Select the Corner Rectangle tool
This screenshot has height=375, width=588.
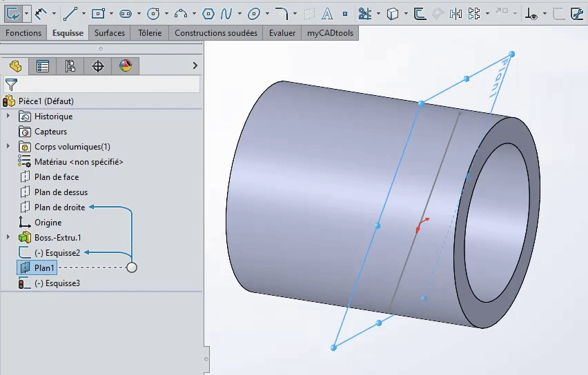tap(98, 14)
